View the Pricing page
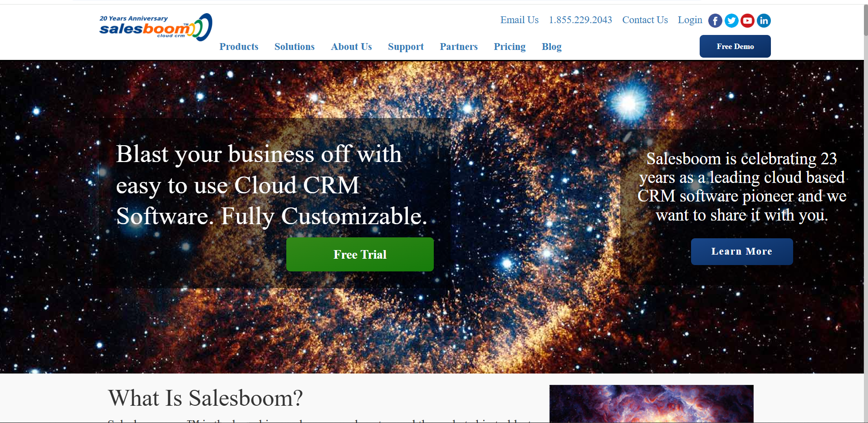Image resolution: width=868 pixels, height=423 pixels. (510, 47)
